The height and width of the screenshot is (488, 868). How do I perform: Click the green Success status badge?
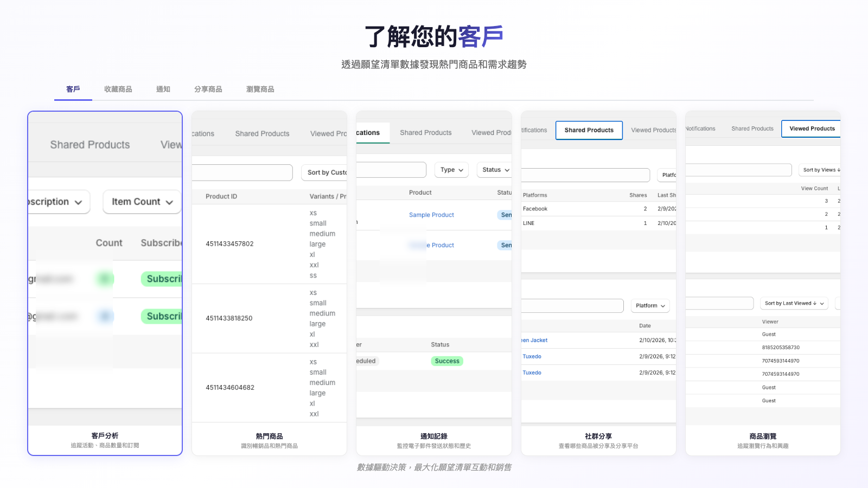click(447, 361)
